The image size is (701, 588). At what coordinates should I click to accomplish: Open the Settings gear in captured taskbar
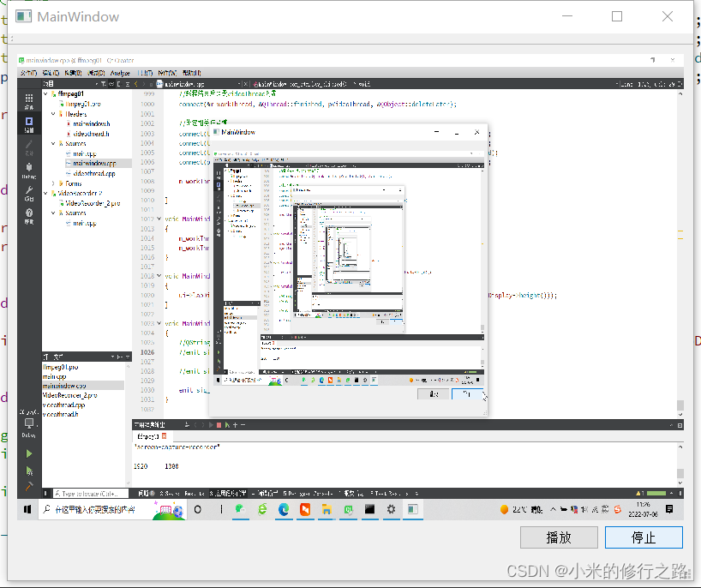391,509
